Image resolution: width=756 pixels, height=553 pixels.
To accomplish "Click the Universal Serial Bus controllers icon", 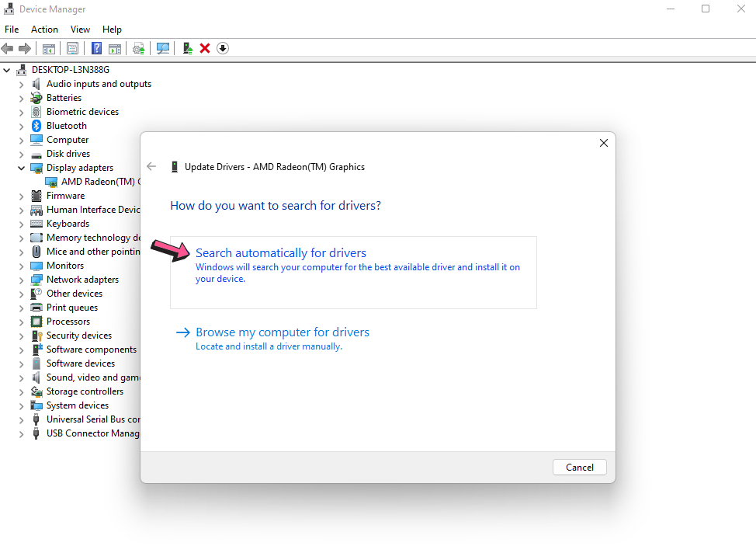I will click(x=36, y=420).
